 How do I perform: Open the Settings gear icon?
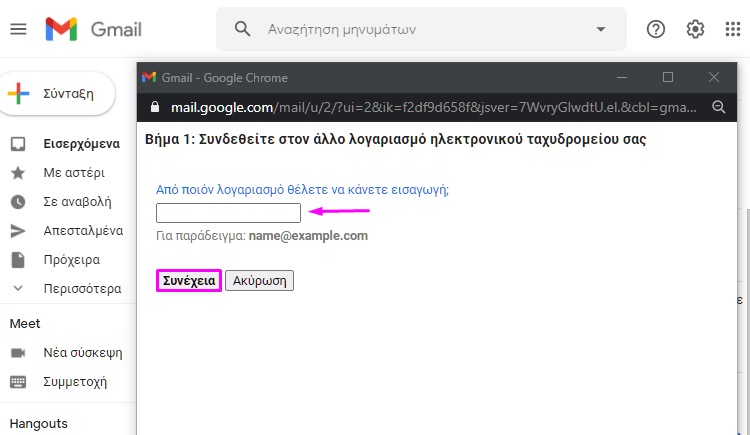(695, 29)
